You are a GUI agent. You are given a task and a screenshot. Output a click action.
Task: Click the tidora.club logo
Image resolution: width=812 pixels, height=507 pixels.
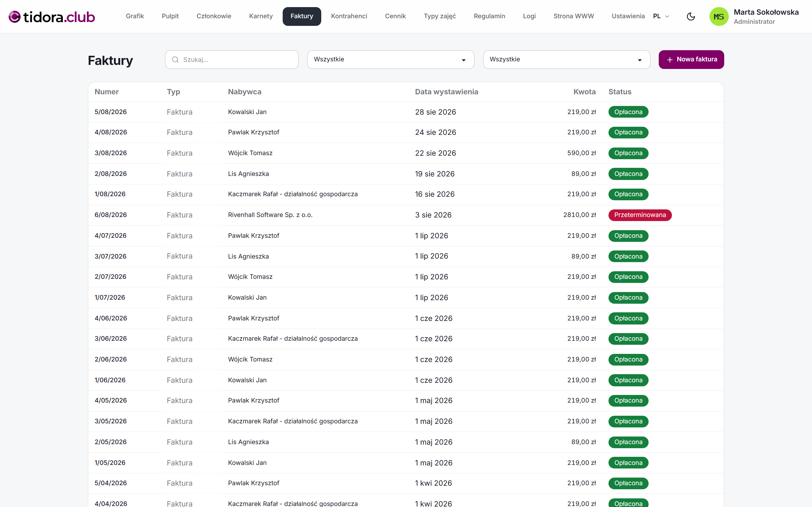(52, 16)
